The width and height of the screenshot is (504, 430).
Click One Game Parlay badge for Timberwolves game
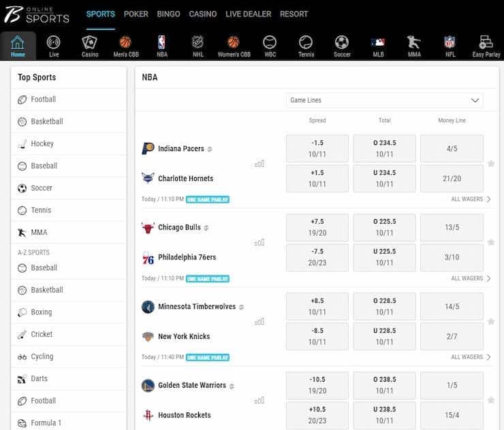(208, 357)
